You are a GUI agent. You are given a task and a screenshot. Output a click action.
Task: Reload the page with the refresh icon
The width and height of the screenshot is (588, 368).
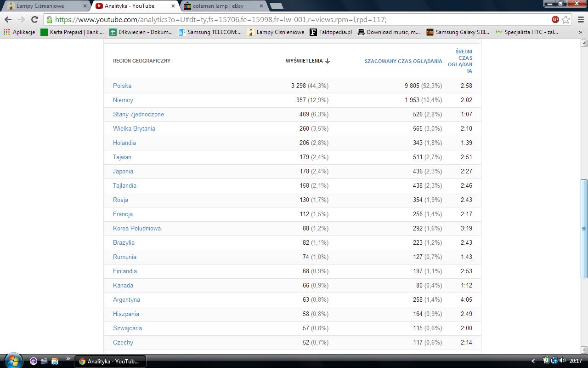tap(34, 19)
